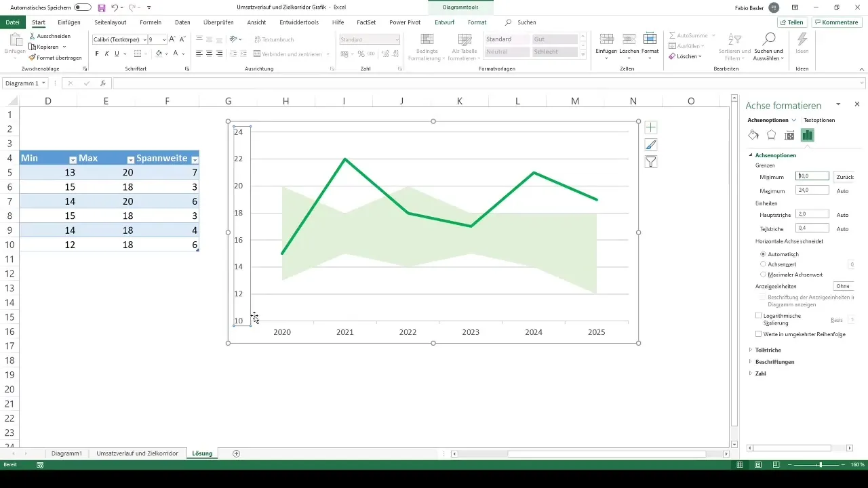Viewport: 868px width, 488px height.
Task: Click the zoom slider handle
Action: coord(820,465)
